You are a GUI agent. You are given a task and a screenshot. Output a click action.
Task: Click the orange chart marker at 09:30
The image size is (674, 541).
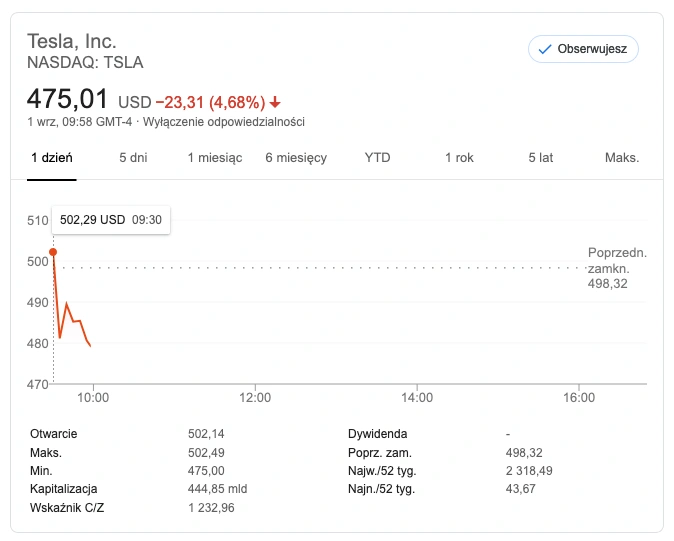(x=53, y=252)
